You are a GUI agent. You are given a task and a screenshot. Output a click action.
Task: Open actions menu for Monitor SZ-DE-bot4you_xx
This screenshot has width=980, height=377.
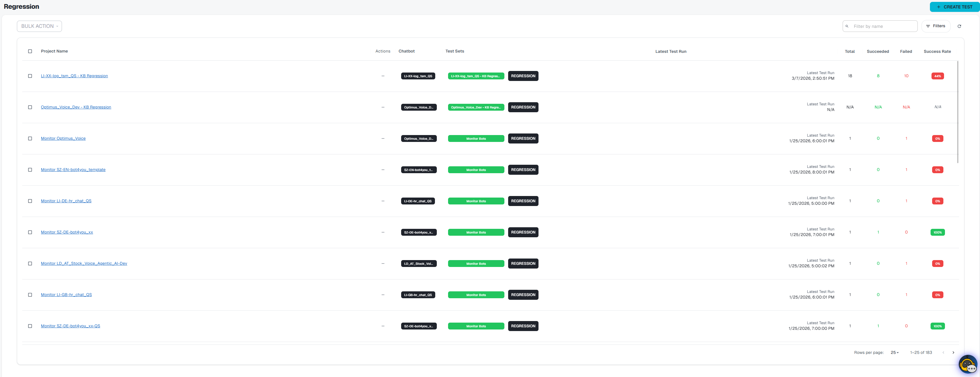pos(383,232)
